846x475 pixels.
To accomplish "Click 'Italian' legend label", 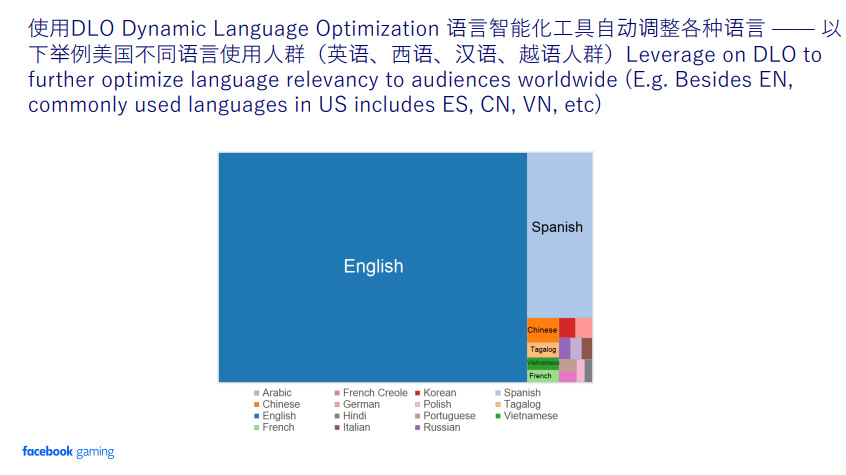I will click(357, 428).
